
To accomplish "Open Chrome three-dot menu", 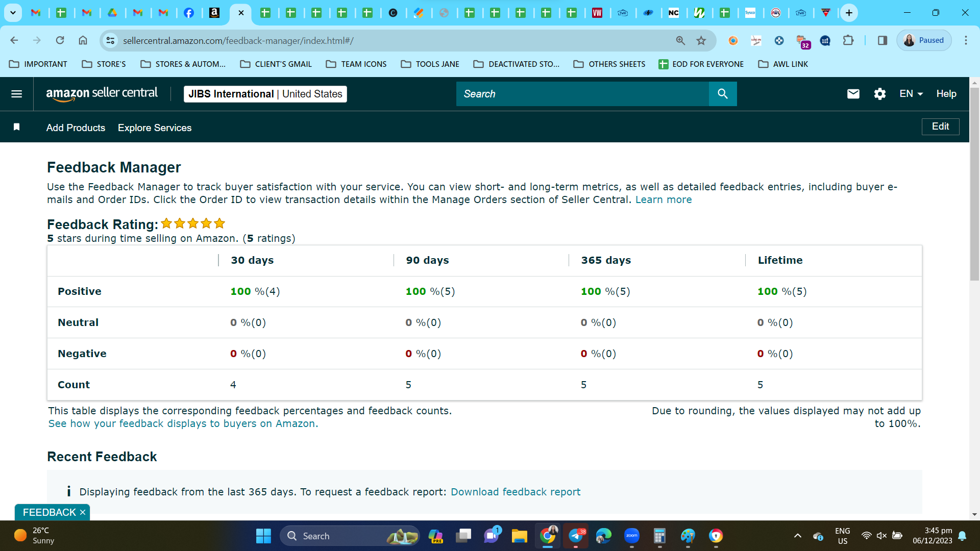I will coord(966,40).
